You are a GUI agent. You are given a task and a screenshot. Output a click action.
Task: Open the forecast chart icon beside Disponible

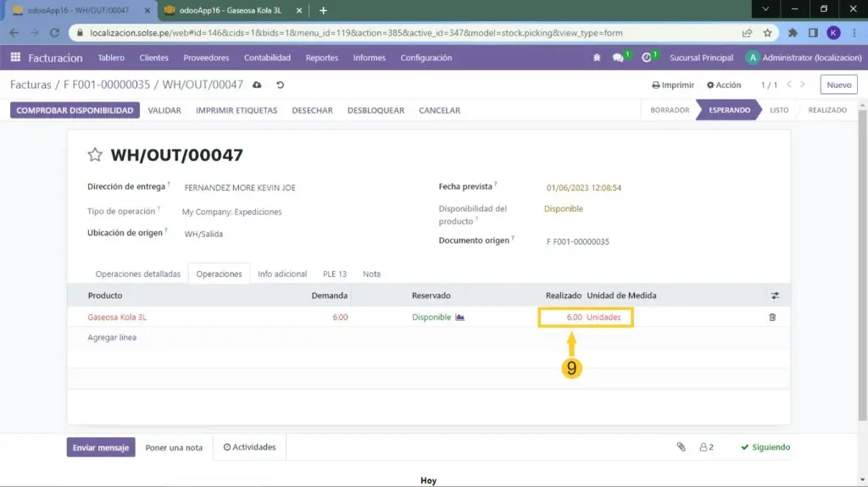[460, 317]
